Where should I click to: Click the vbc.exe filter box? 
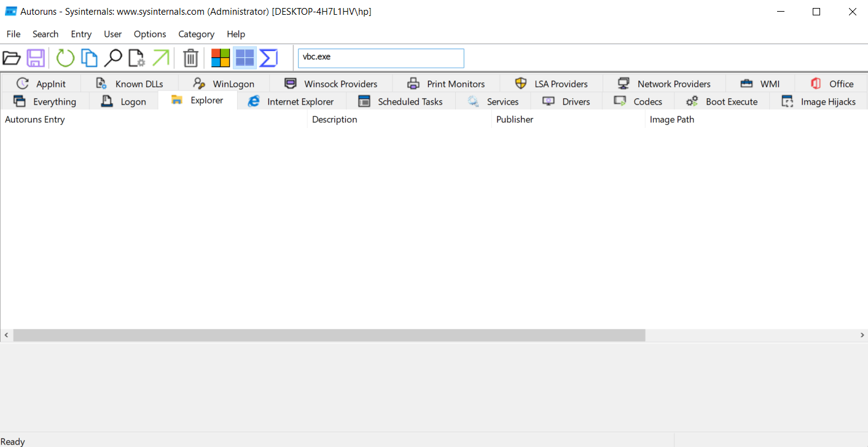[x=381, y=58]
